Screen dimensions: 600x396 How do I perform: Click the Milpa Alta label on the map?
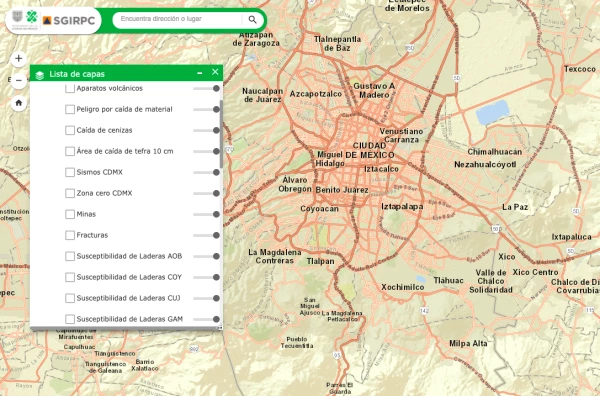468,344
